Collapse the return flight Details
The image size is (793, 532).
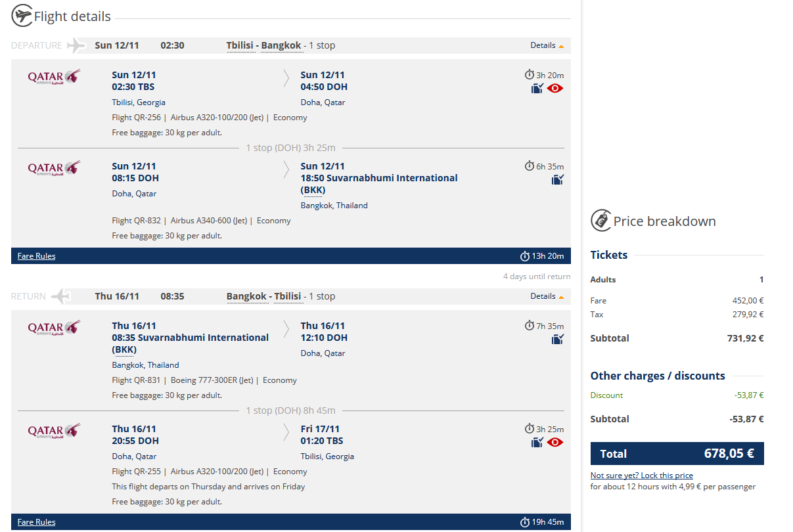coord(547,296)
